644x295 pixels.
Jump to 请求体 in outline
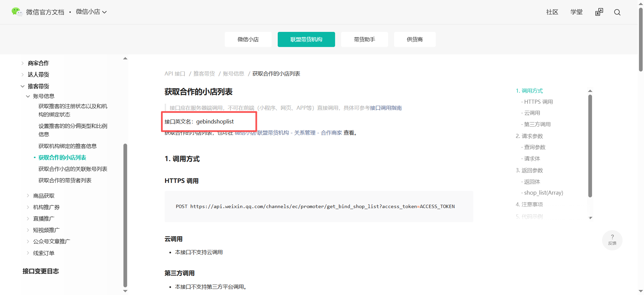coord(532,158)
